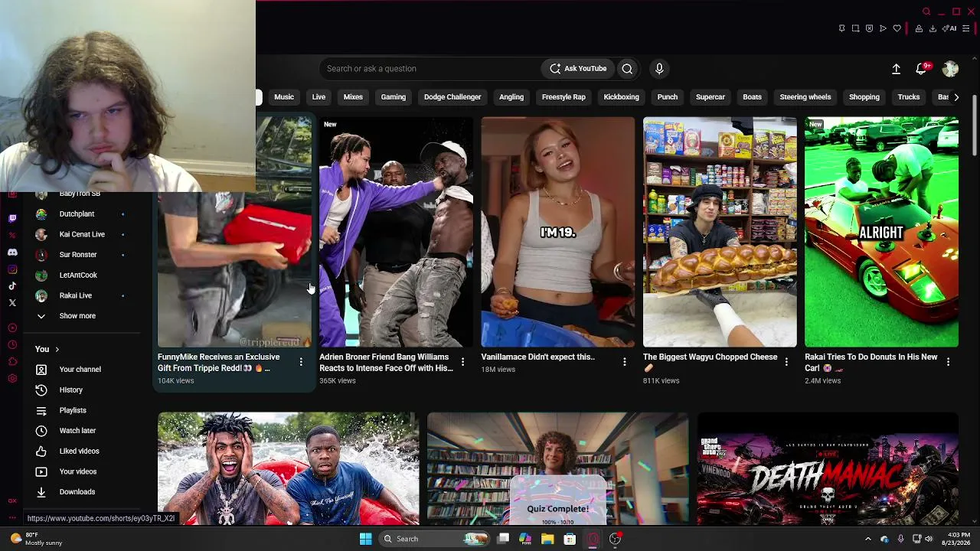This screenshot has width=980, height=551.
Task: Open the Twitch icon in Opera GX sidebar
Action: pos(12,218)
